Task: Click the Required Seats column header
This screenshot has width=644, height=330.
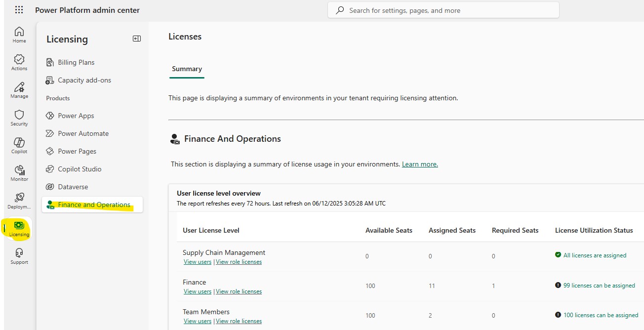Action: coord(515,230)
